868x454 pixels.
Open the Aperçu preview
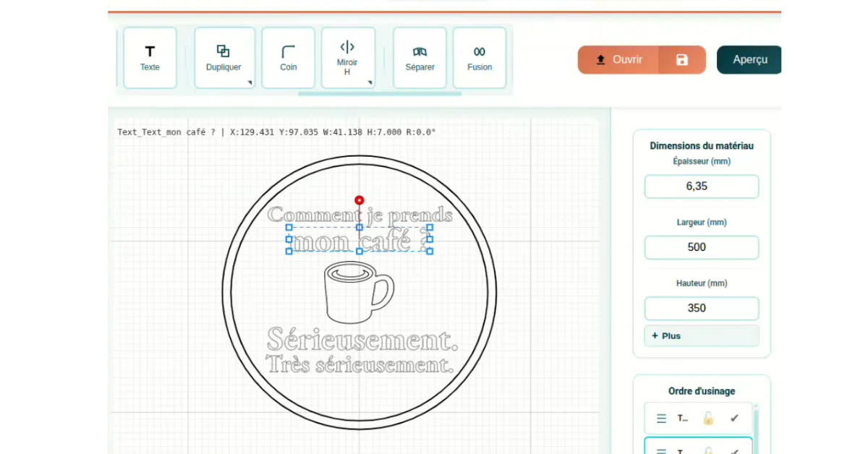749,60
